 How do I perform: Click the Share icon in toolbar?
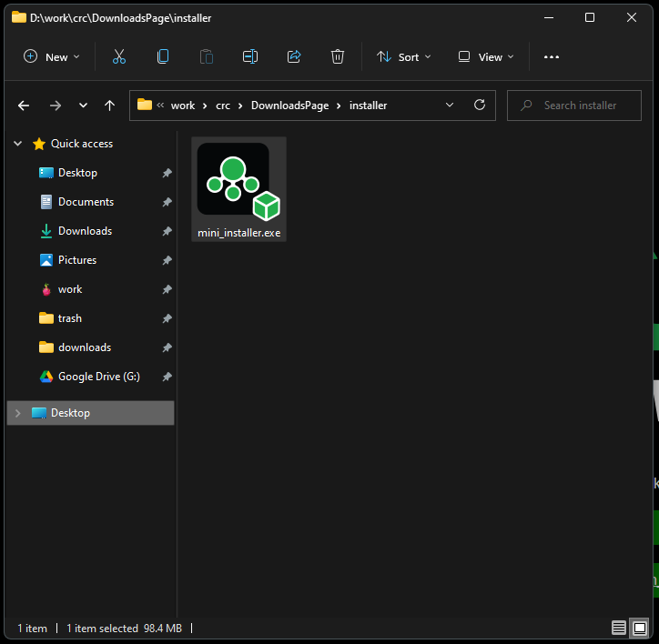[x=294, y=56]
